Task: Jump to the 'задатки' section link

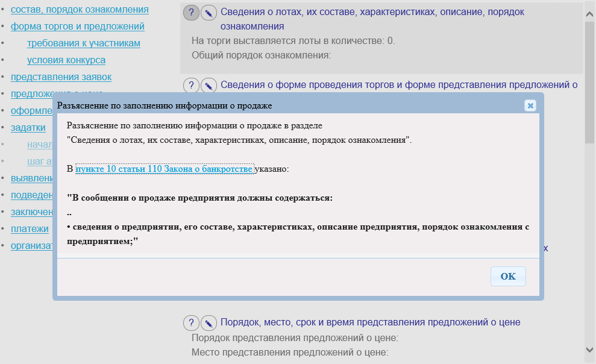Action: click(x=28, y=128)
